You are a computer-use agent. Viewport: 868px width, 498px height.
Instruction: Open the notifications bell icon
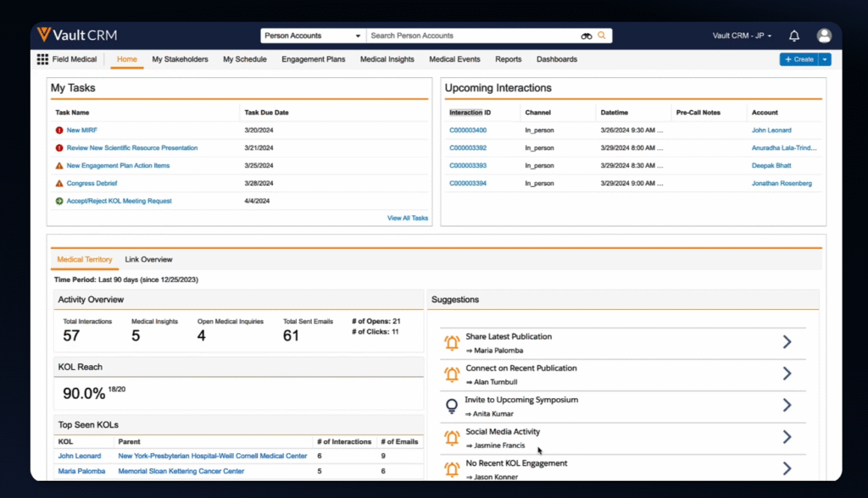click(x=793, y=35)
